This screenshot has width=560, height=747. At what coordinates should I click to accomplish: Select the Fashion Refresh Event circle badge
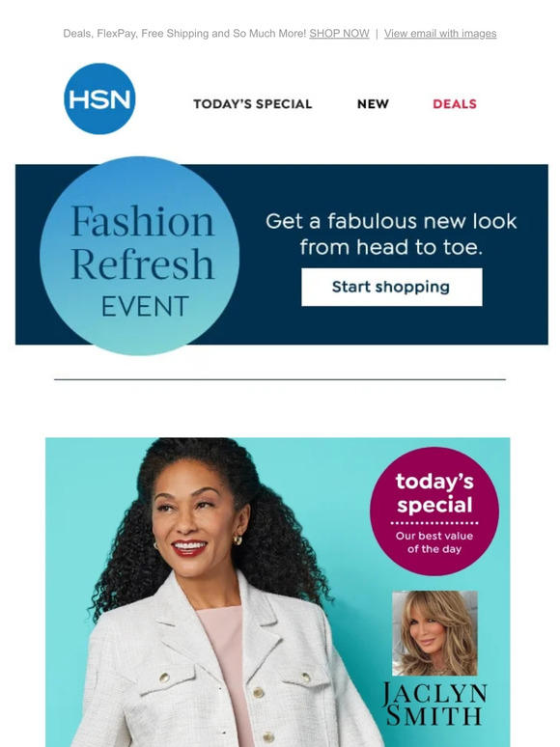[x=139, y=256]
